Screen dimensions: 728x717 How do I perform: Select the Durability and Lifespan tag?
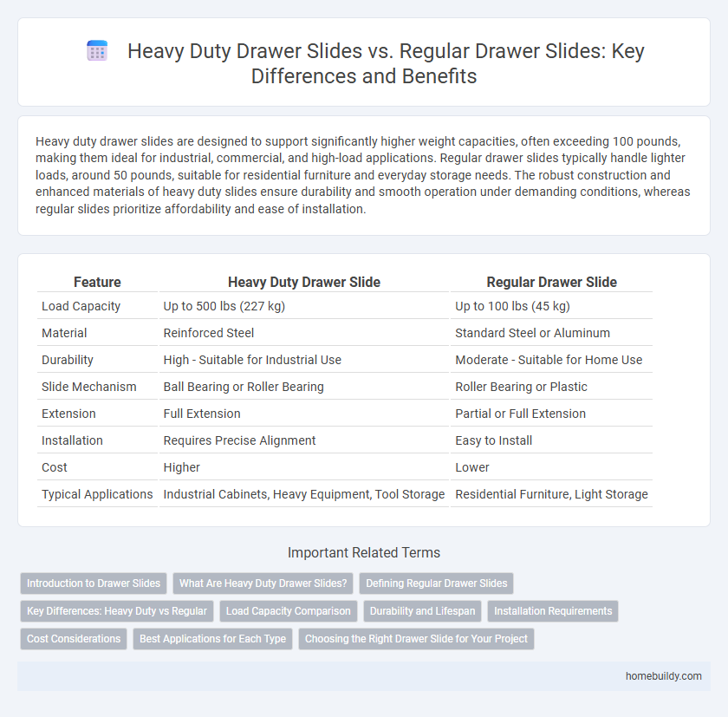[422, 611]
